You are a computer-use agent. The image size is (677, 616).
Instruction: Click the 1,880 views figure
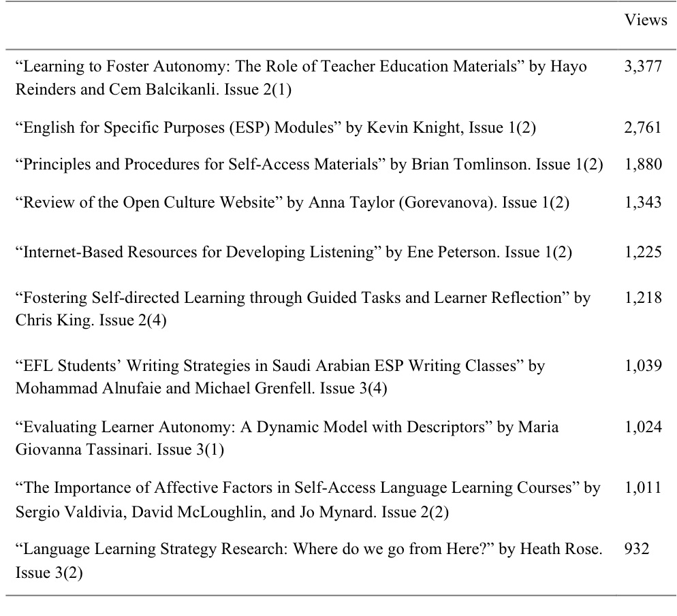(642, 165)
